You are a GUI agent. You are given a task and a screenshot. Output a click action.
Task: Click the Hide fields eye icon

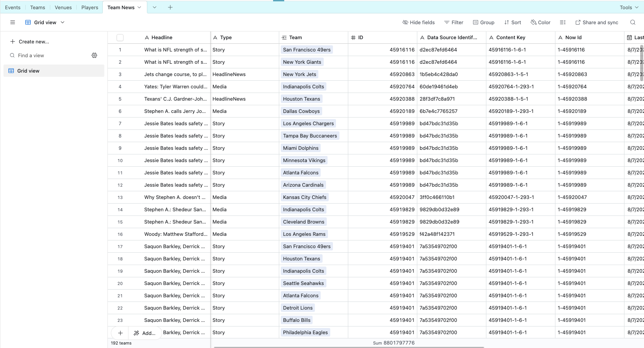405,22
